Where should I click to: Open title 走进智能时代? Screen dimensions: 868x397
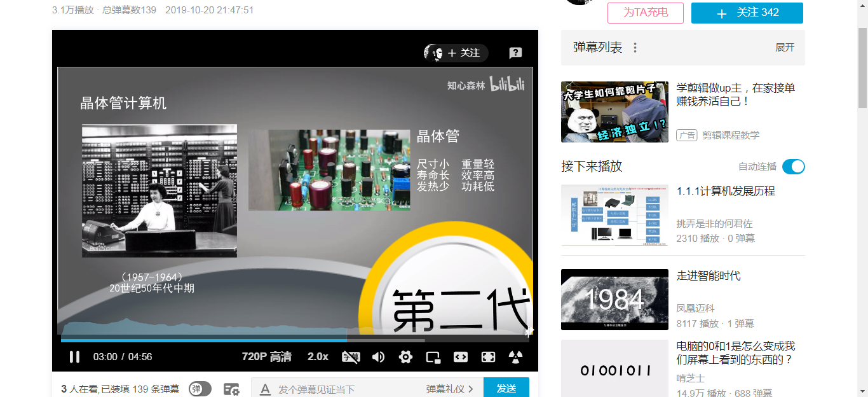tap(709, 275)
